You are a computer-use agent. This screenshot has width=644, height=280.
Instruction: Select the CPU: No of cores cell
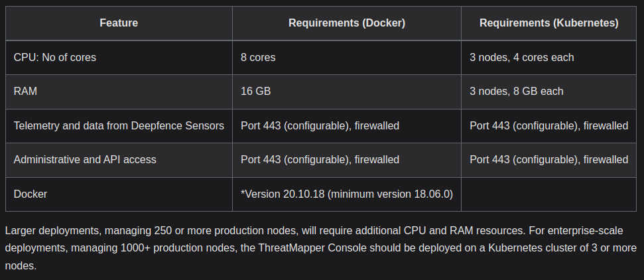[119, 58]
